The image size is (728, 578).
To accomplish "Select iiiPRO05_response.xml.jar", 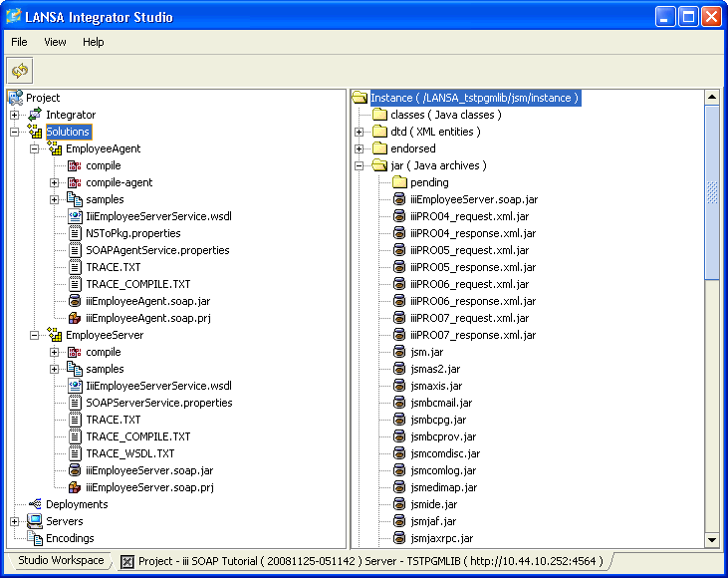I will click(x=473, y=267).
